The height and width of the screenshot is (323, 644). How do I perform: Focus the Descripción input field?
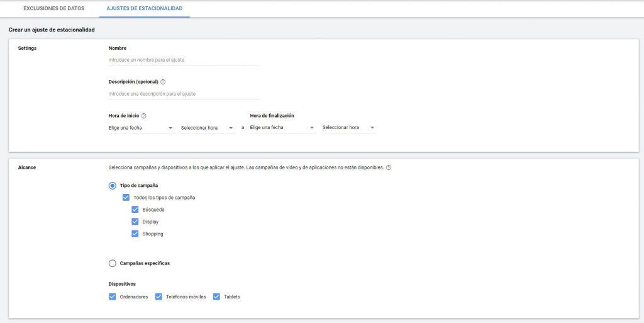click(x=184, y=94)
